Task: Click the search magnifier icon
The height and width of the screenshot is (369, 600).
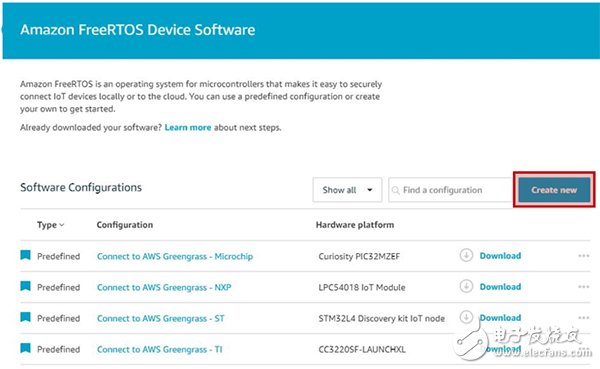Action: [396, 190]
